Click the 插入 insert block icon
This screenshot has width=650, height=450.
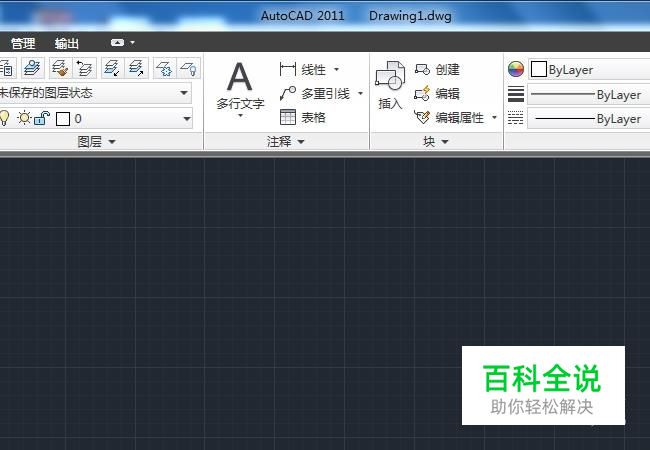pos(390,75)
